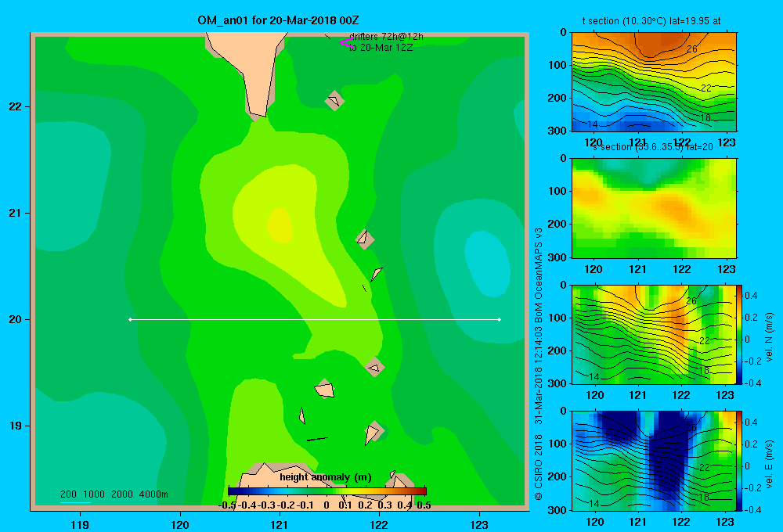This screenshot has width=783, height=532.
Task: Click the 26 contour label in temperature section
Action: (x=691, y=49)
